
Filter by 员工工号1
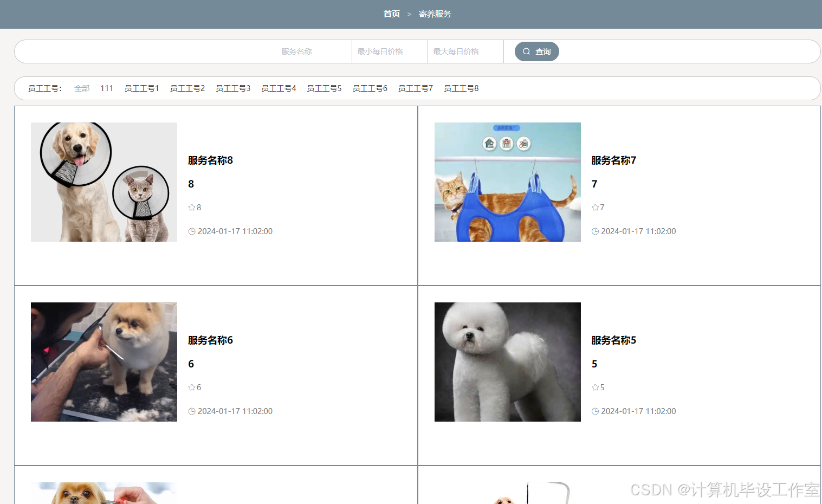[x=141, y=88]
